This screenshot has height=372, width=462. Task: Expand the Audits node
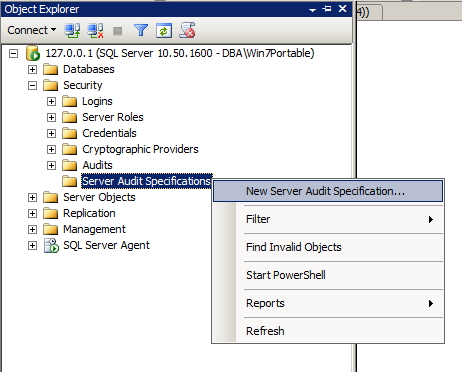pyautogui.click(x=51, y=165)
